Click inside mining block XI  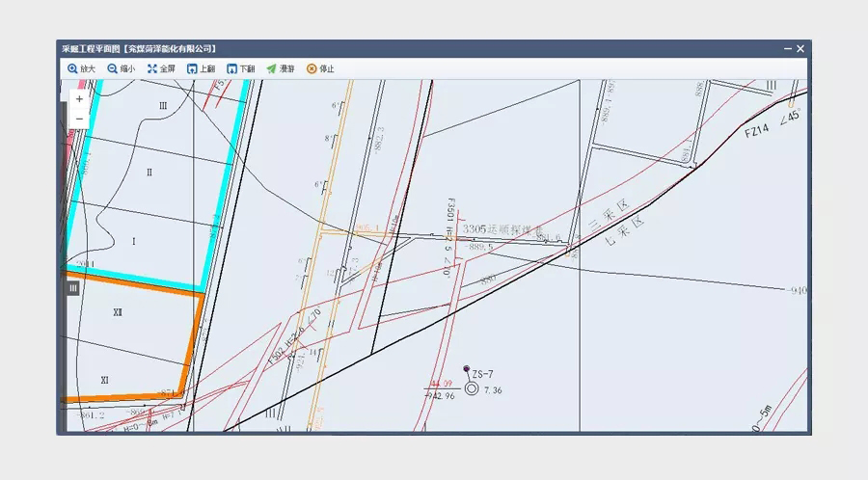pyautogui.click(x=104, y=380)
